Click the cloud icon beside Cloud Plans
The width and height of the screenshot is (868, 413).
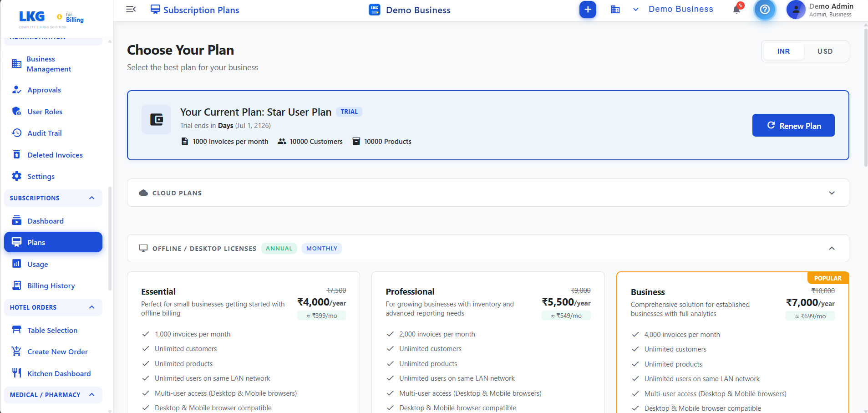tap(143, 193)
